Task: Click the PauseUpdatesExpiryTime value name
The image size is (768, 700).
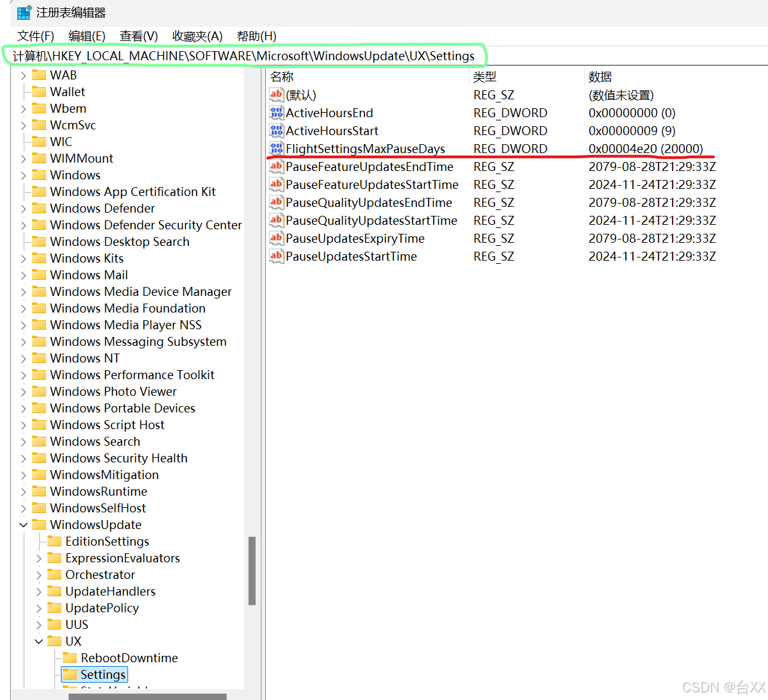Action: coord(355,238)
